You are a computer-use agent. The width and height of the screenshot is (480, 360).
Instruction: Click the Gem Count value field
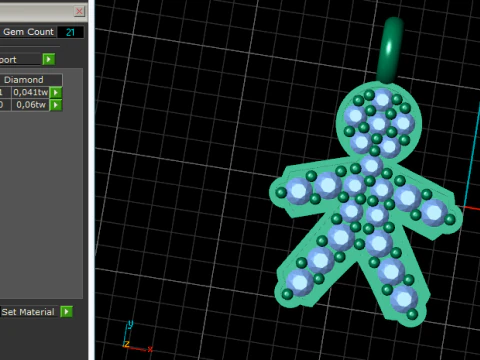click(x=70, y=32)
